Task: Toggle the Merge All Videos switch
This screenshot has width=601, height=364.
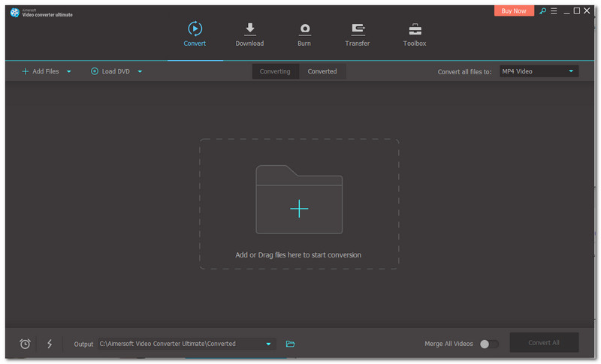Action: tap(488, 344)
